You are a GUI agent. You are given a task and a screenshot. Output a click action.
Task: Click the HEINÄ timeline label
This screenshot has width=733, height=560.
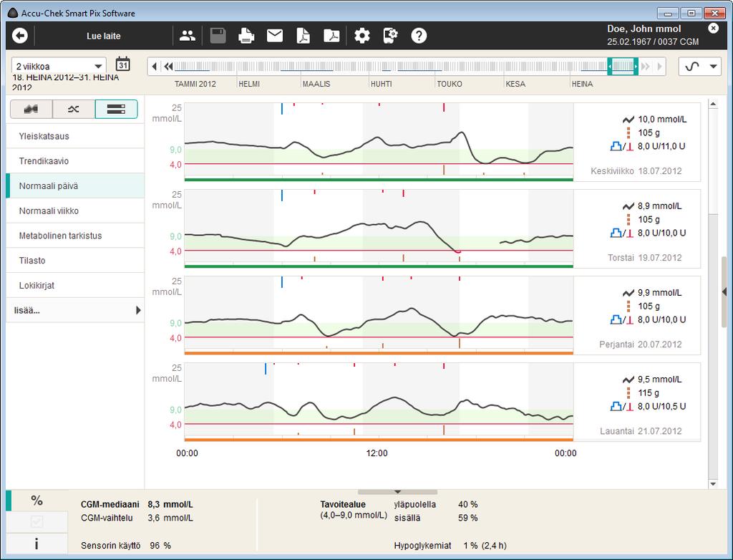[x=583, y=84]
